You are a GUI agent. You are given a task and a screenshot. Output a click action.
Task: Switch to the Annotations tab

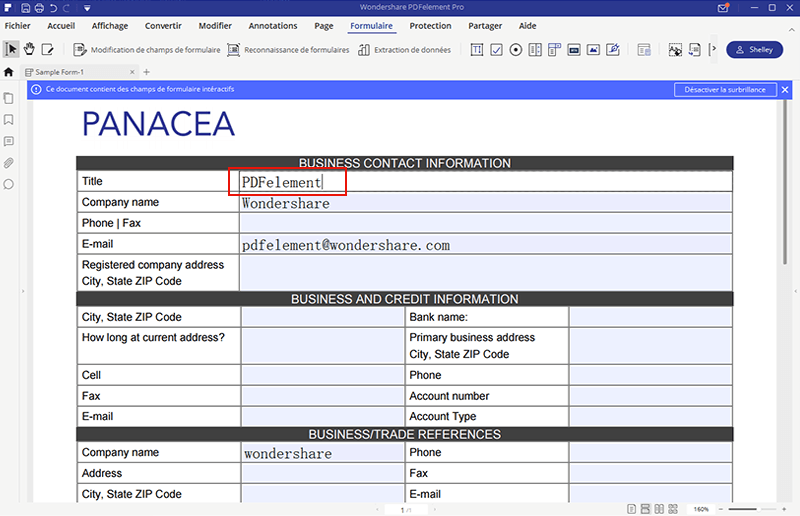click(273, 26)
